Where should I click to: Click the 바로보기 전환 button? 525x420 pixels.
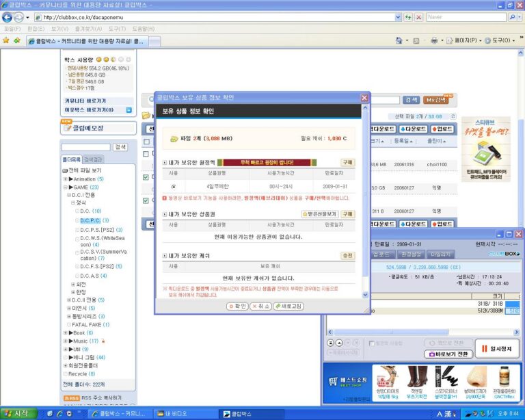tap(448, 354)
